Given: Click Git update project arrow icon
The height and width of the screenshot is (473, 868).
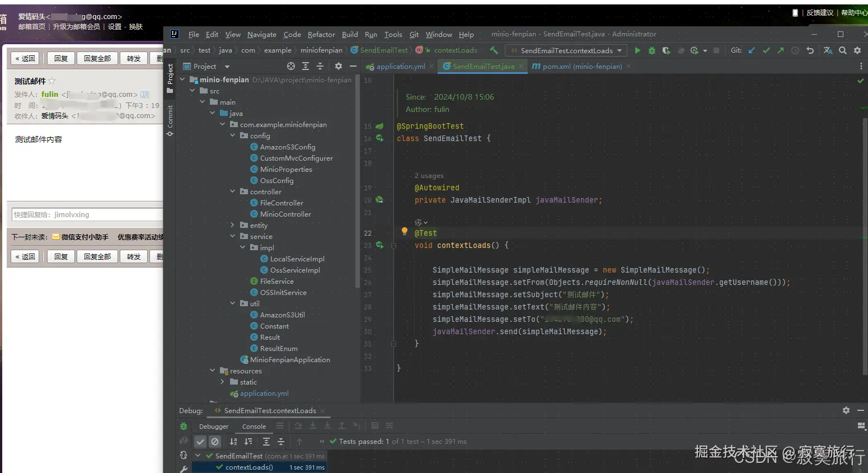Looking at the screenshot, I should tap(752, 50).
